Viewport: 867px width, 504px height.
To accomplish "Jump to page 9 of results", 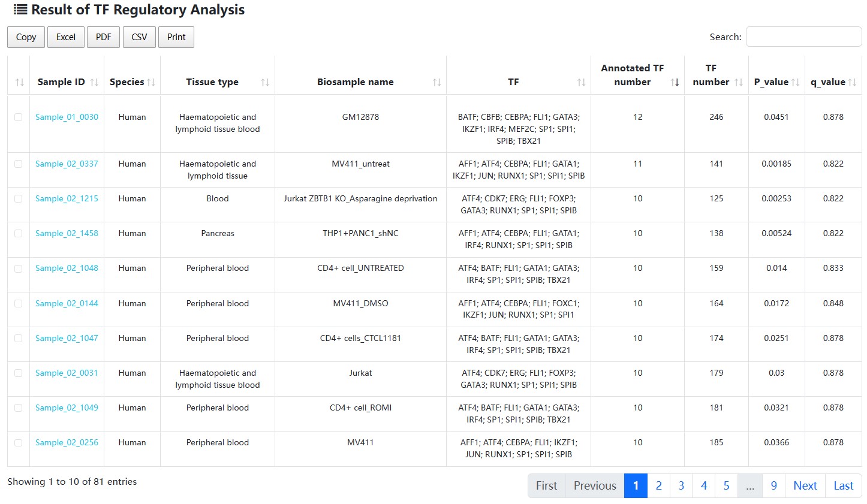I will (774, 486).
